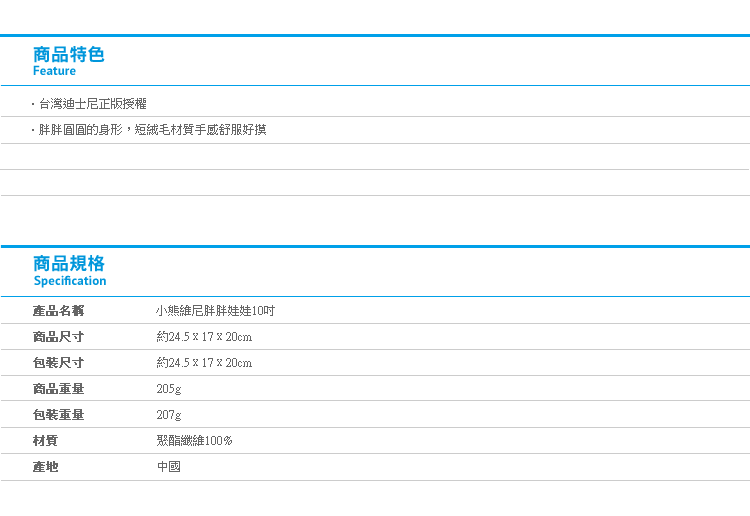Select the 商品尺寸 value 約24.5 x 17 x 20cm
This screenshot has width=750, height=516.
pyautogui.click(x=204, y=337)
